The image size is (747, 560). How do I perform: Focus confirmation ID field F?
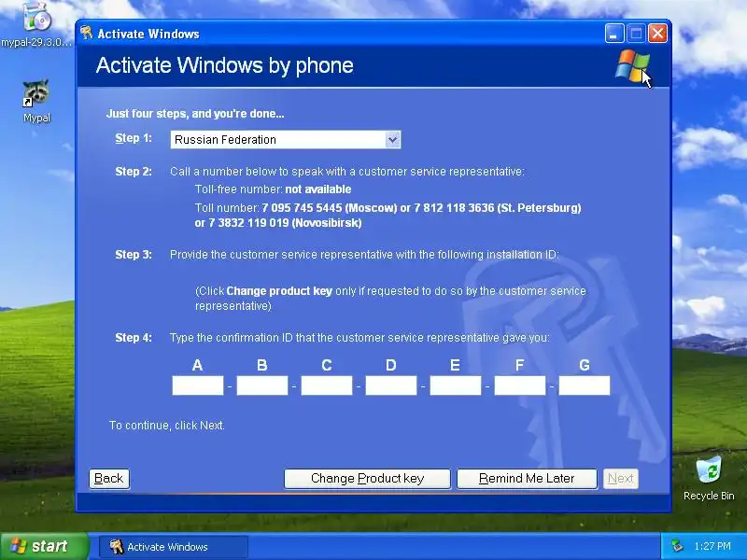tap(520, 385)
